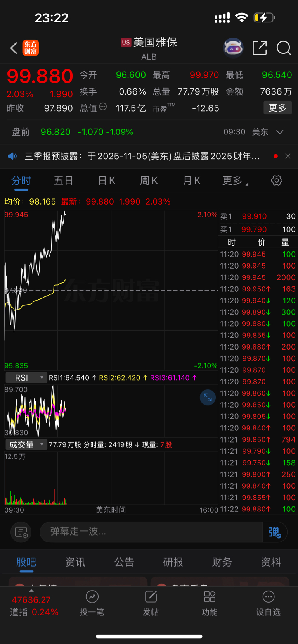Open 投一笔 at the bottom bar
Screen dimensions: 298x644
[x=92, y=603]
